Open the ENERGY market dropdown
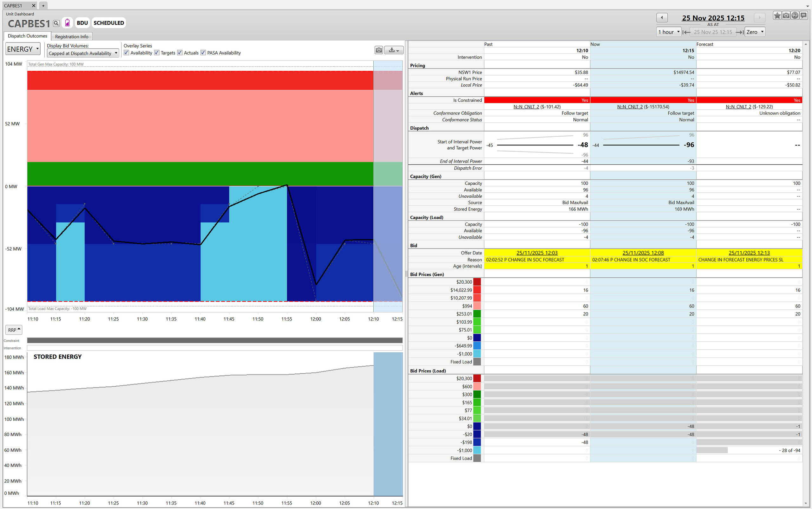The width and height of the screenshot is (812, 509). (23, 49)
